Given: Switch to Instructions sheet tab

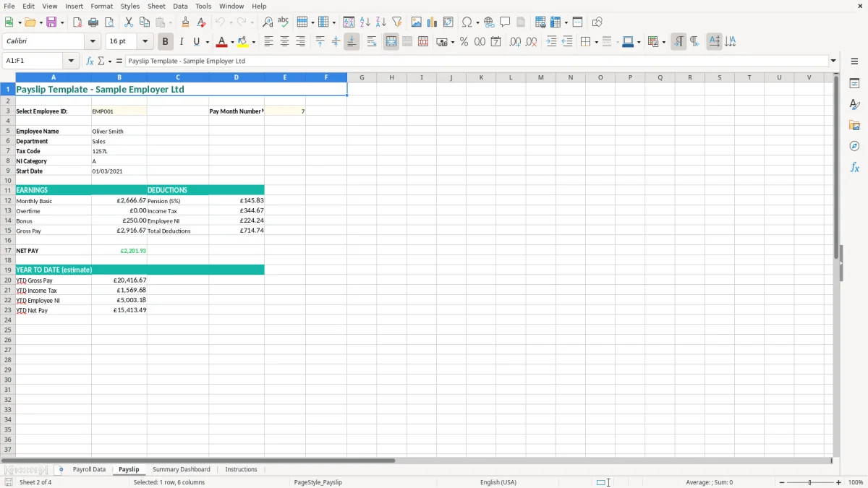Looking at the screenshot, I should [x=241, y=469].
